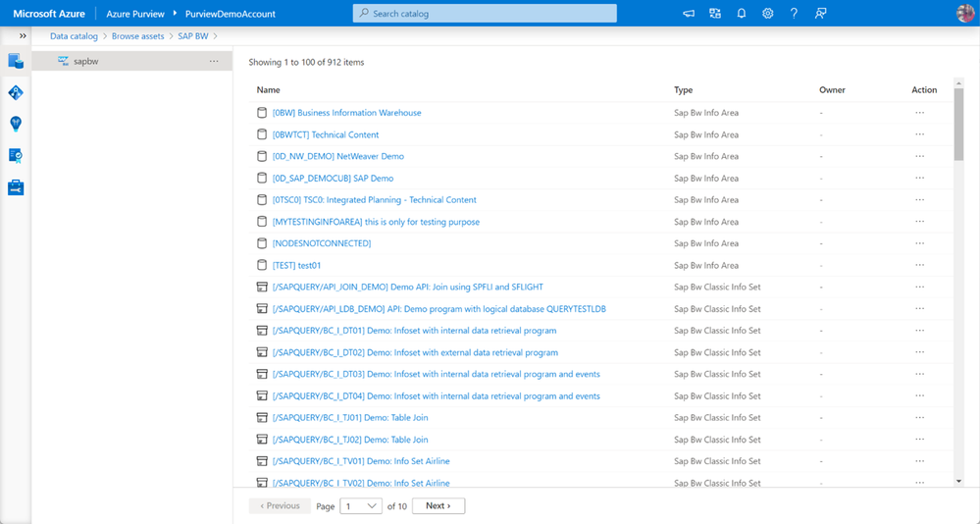Screen dimensions: 980x524
Task: Open the Data map sidebar icon
Action: [x=16, y=92]
